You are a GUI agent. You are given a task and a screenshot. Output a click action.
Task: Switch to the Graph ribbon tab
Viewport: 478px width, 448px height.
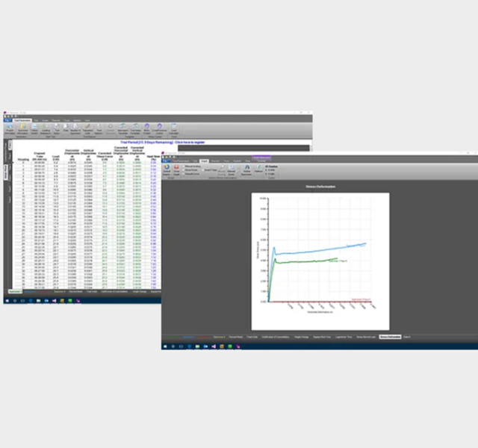click(204, 161)
